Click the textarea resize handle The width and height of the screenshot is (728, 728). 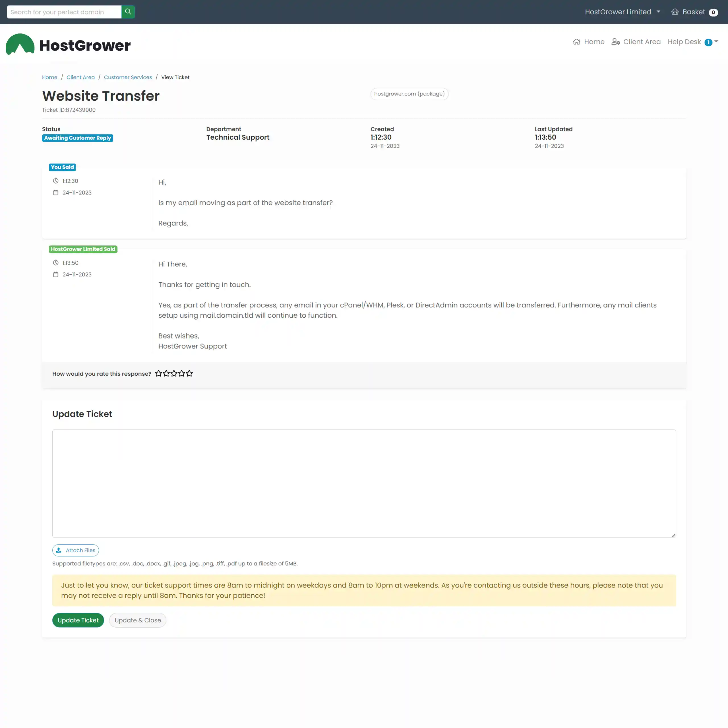673,535
